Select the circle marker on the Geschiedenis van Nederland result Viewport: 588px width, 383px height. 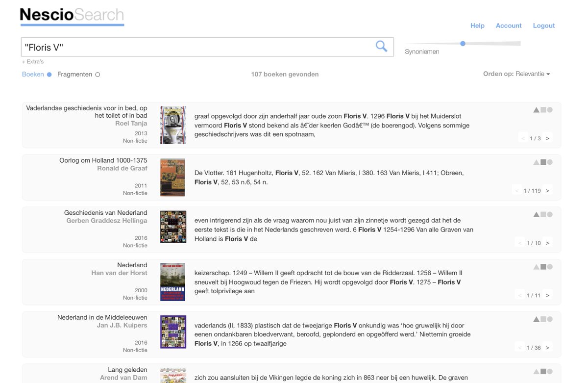tap(550, 214)
